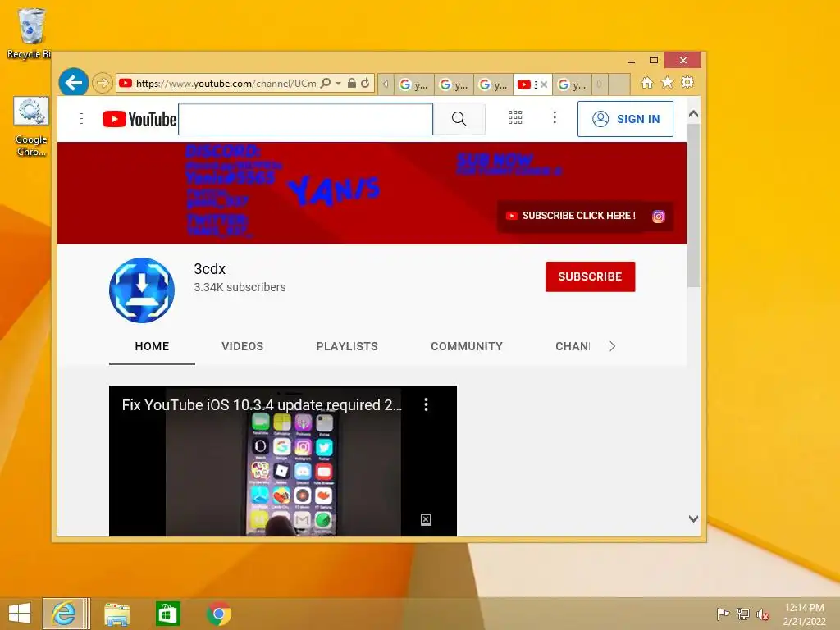Open the YouTube guide menu icon
The width and height of the screenshot is (840, 630).
click(x=81, y=119)
